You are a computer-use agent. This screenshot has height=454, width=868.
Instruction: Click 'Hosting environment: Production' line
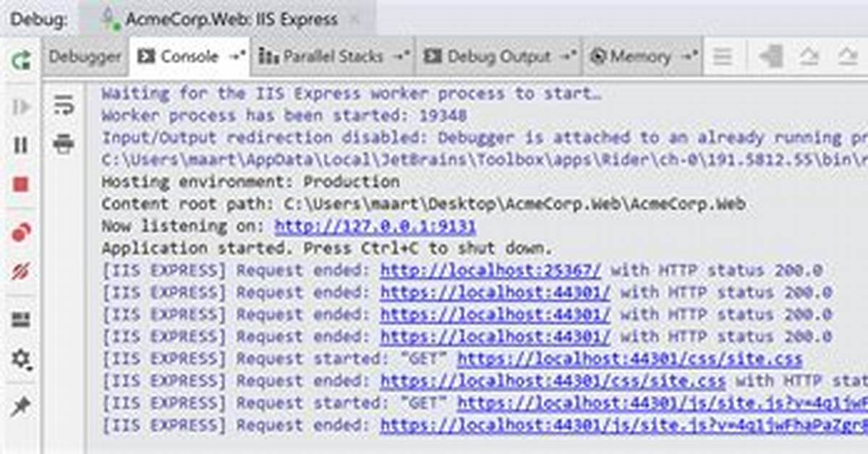pyautogui.click(x=250, y=182)
